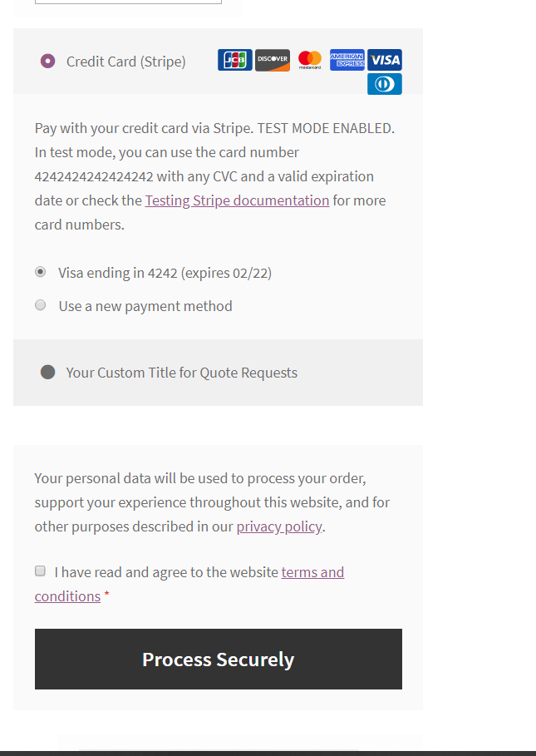Choose saved Visa ending in 4242
Viewport: 536px width, 756px height.
pyautogui.click(x=40, y=272)
